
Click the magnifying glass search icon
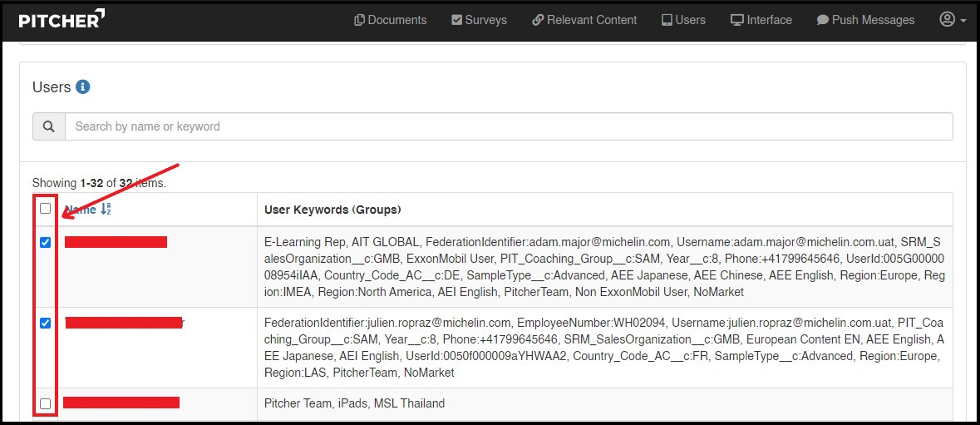pos(49,126)
